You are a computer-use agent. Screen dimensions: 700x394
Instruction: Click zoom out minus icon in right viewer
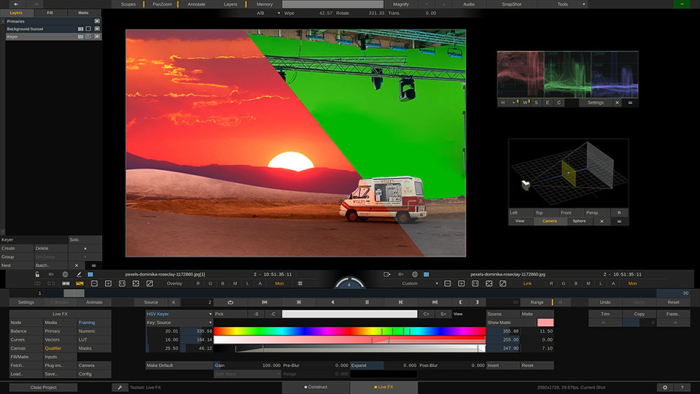point(447,284)
